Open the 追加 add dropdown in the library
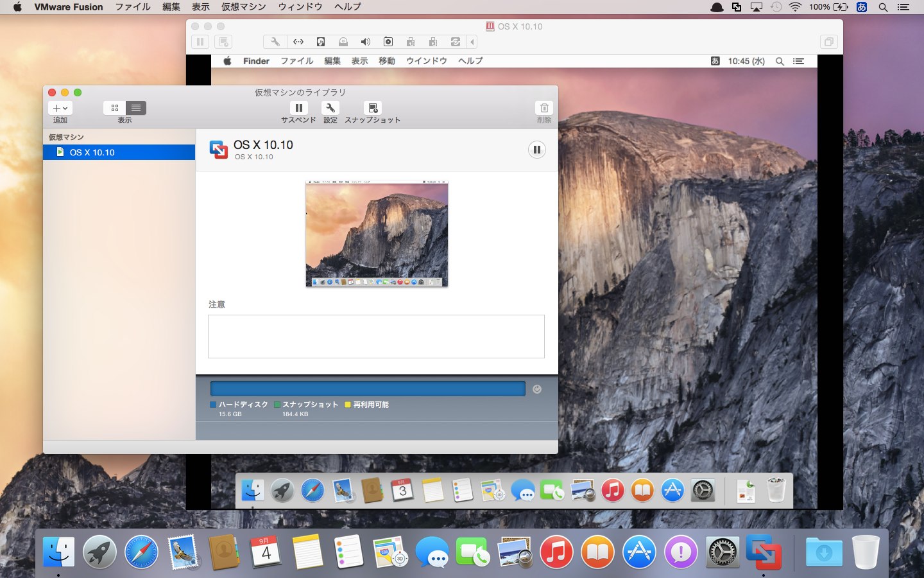The width and height of the screenshot is (924, 578). point(60,108)
